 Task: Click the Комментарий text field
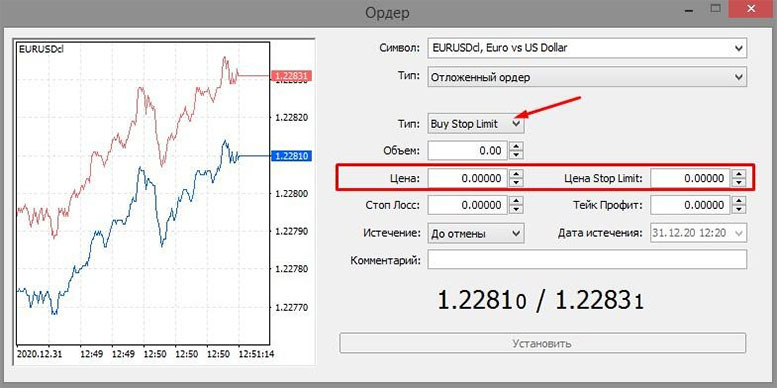(x=587, y=260)
